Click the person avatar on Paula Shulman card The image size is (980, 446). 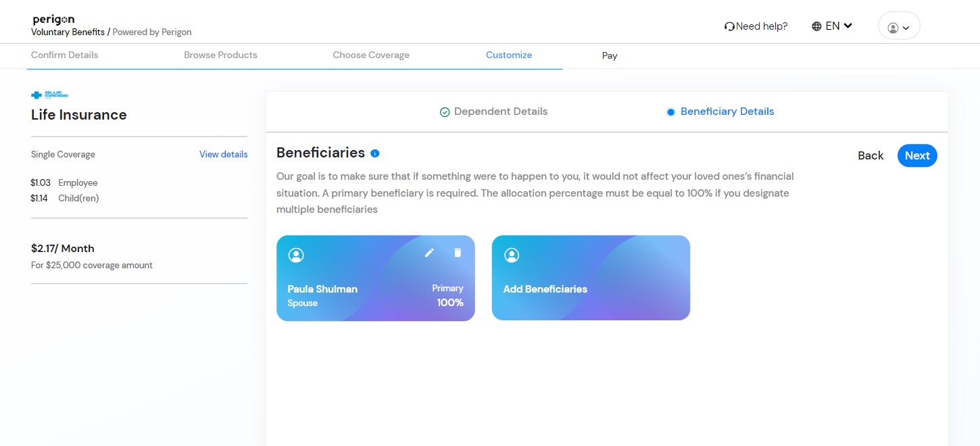click(x=296, y=255)
